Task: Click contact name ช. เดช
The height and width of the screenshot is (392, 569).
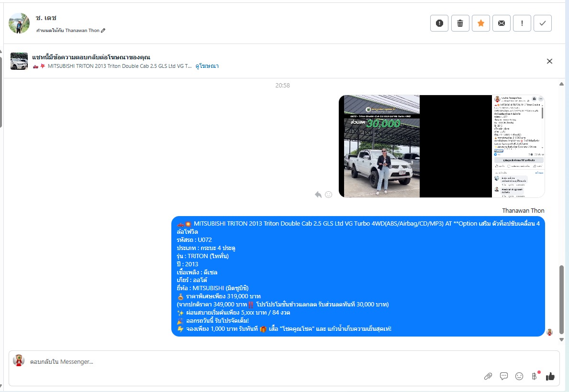Action: point(46,18)
